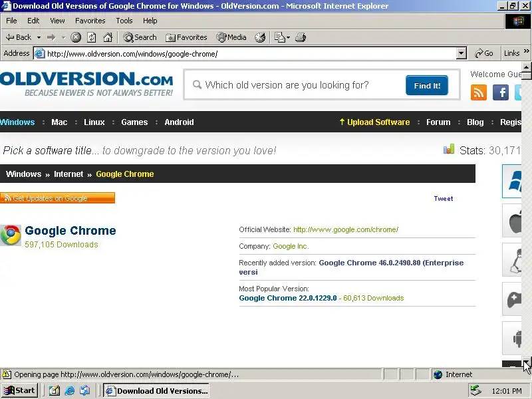The width and height of the screenshot is (532, 399).
Task: Click the Find It! button
Action: [x=427, y=86]
